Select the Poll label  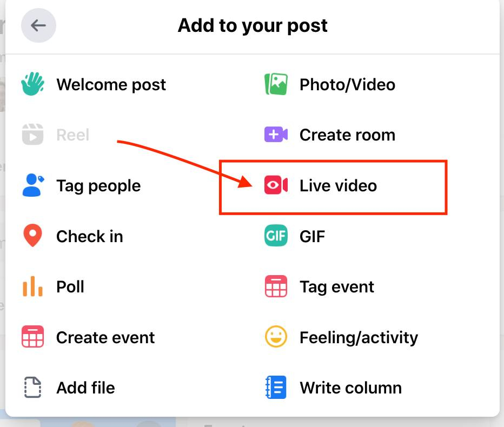70,286
